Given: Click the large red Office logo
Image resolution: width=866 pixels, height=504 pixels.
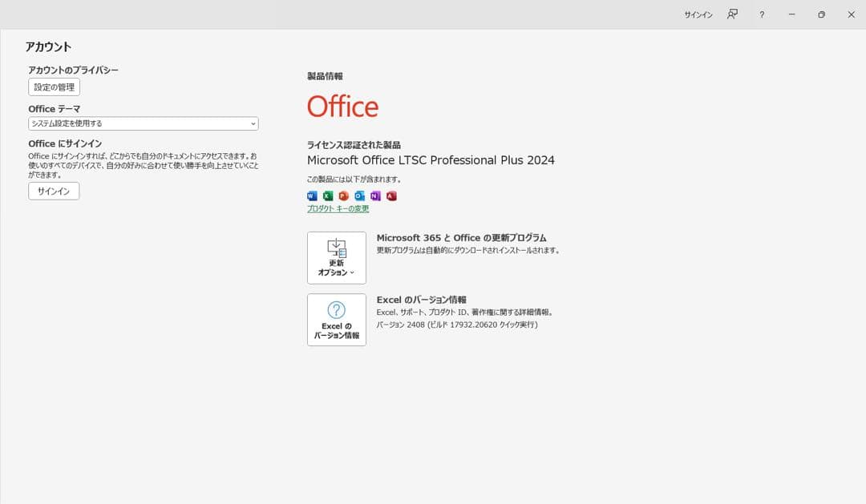Looking at the screenshot, I should tap(342, 105).
